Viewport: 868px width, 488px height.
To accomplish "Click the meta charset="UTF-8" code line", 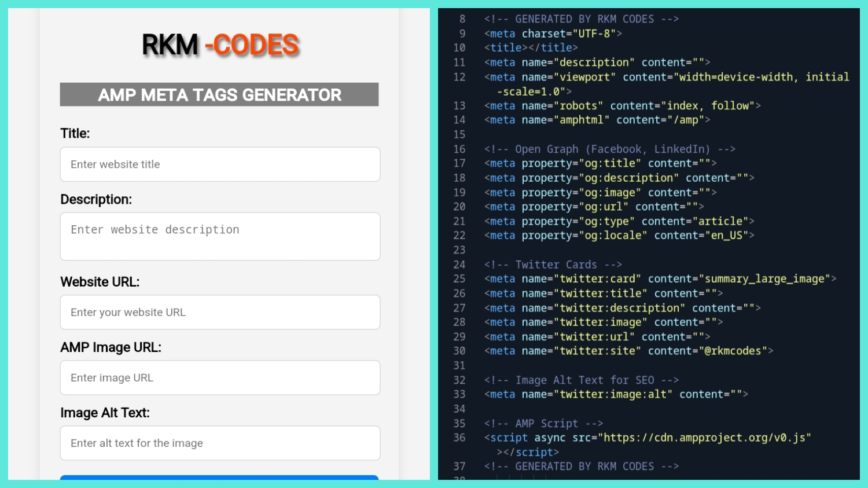I will tap(553, 34).
